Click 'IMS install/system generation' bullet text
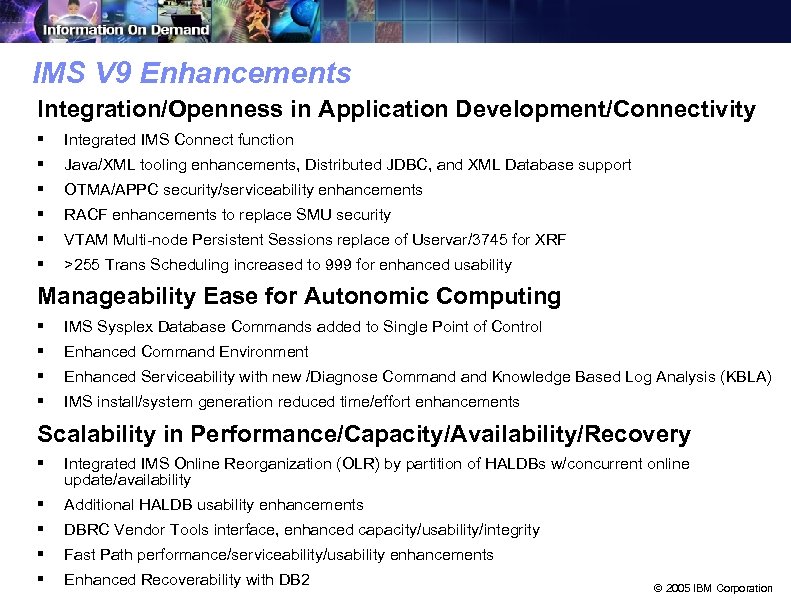Viewport: 791px width, 609px height. tap(292, 402)
